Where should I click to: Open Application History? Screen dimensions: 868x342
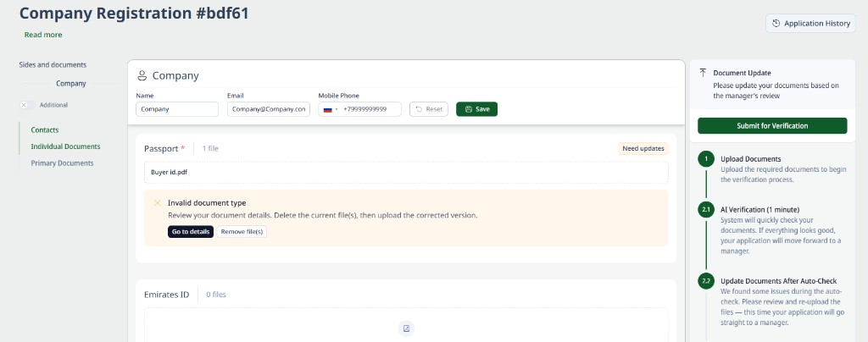coord(810,23)
